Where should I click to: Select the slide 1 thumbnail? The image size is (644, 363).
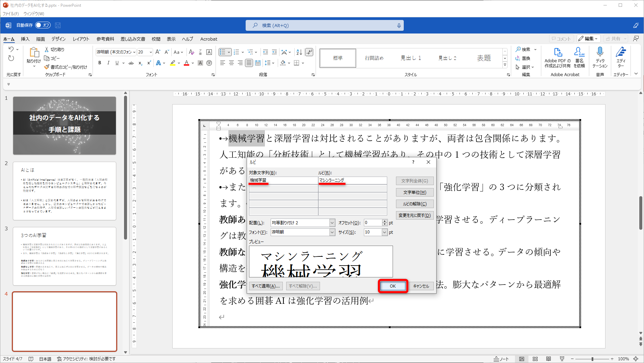click(64, 126)
